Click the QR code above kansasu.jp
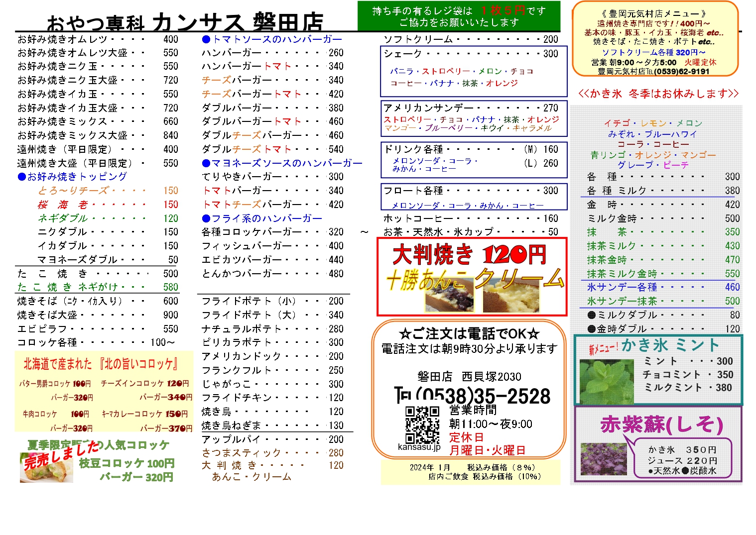 click(x=422, y=424)
